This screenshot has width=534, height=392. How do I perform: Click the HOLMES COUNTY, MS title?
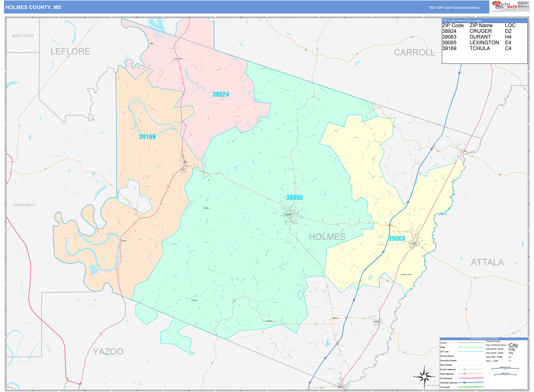[33, 7]
